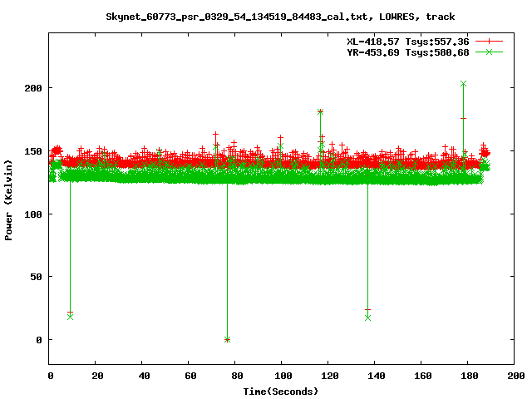The width and height of the screenshot is (532, 399).
Task: Click the x-axis tick label 20
Action: (x=97, y=376)
